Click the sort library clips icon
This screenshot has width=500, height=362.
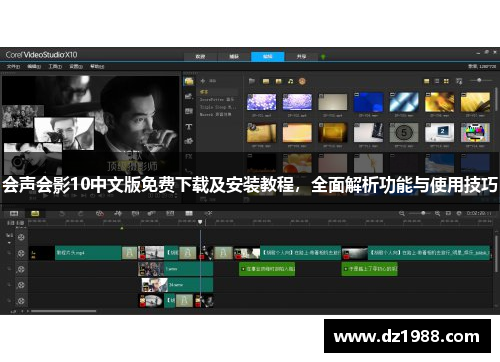459,81
